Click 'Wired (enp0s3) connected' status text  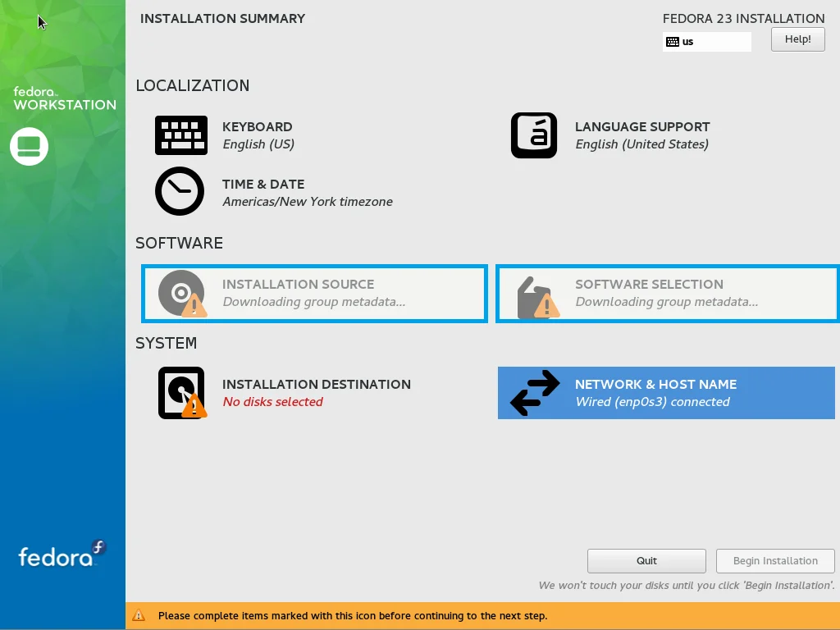652,402
